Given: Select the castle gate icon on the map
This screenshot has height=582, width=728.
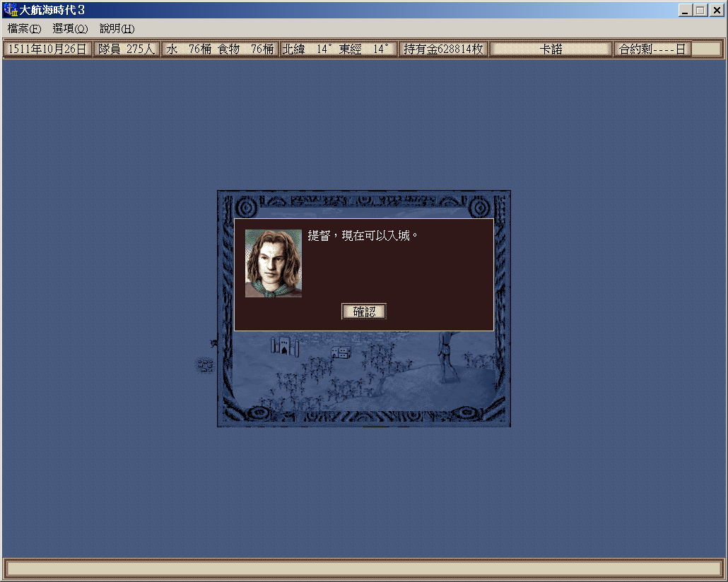Looking at the screenshot, I should click(285, 346).
